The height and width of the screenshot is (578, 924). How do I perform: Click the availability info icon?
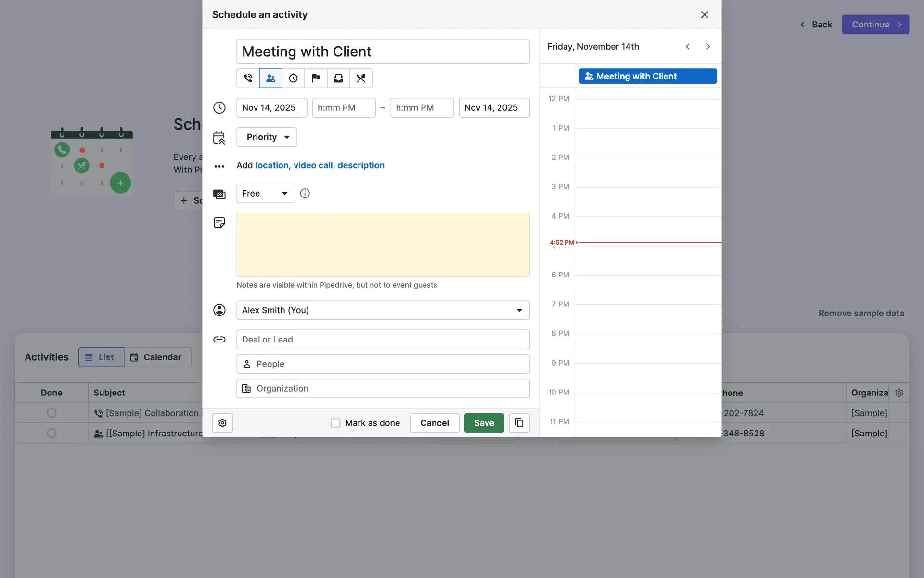[x=305, y=193]
